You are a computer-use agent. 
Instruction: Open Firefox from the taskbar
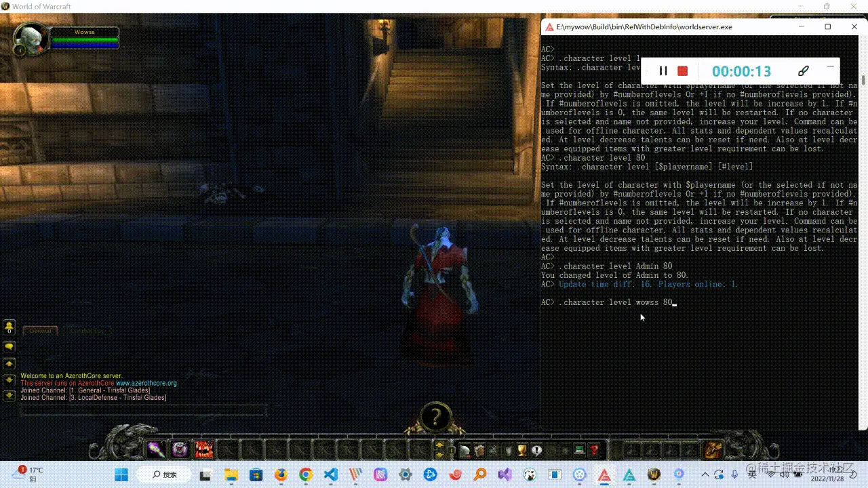point(281,474)
